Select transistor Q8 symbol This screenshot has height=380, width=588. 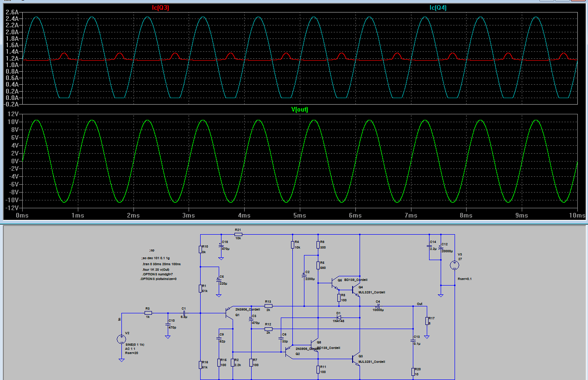315,345
